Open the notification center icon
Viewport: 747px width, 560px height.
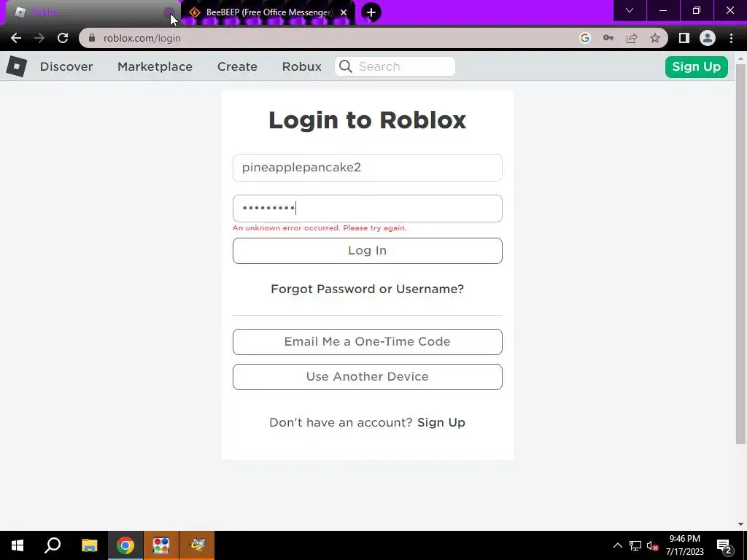pyautogui.click(x=724, y=545)
